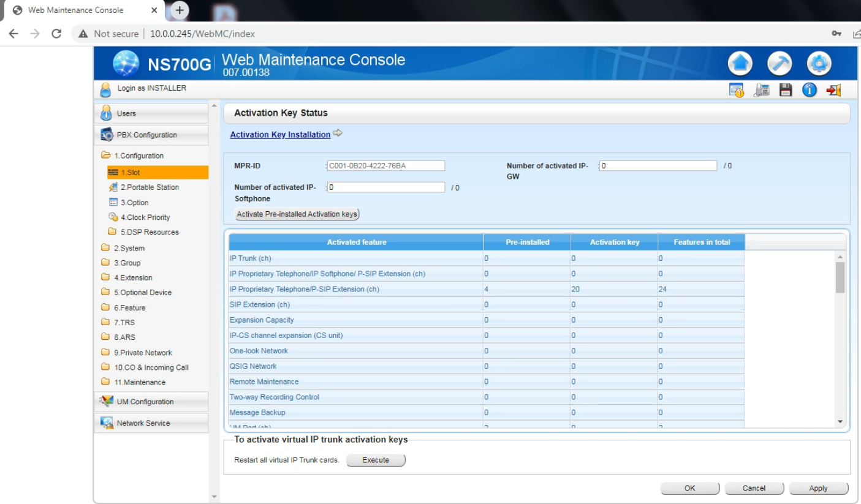Click the arrow beside Activation Key Installation
This screenshot has width=861, height=504.
point(338,134)
